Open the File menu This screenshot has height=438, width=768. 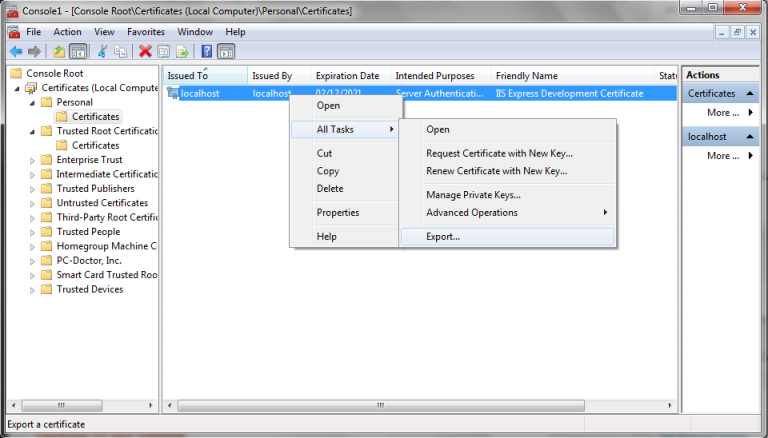click(34, 32)
